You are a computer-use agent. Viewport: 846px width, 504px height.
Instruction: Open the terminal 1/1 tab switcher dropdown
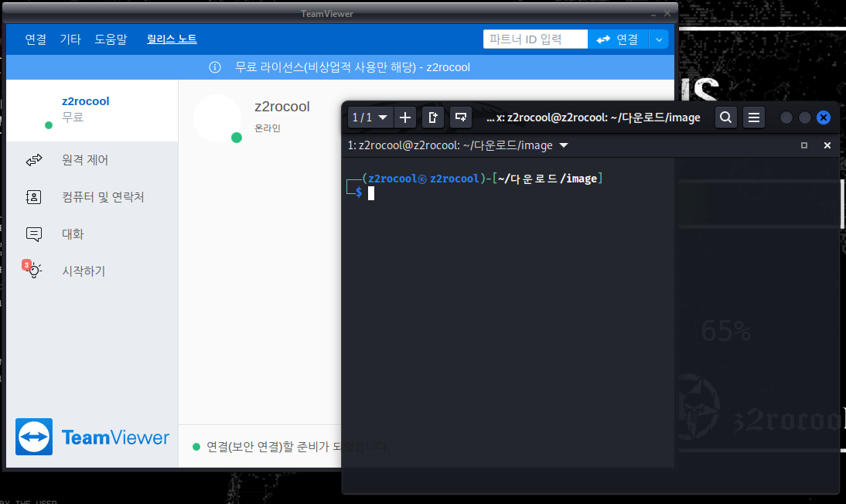[370, 117]
